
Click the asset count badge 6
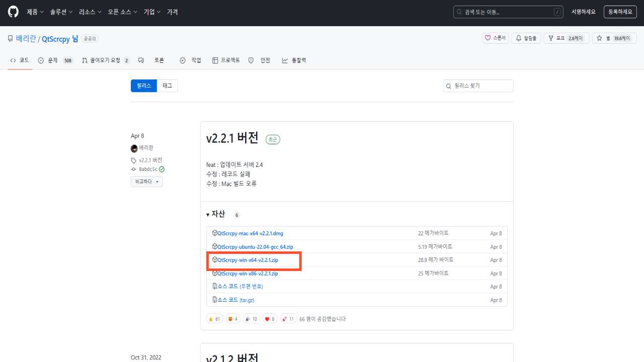[x=236, y=215]
